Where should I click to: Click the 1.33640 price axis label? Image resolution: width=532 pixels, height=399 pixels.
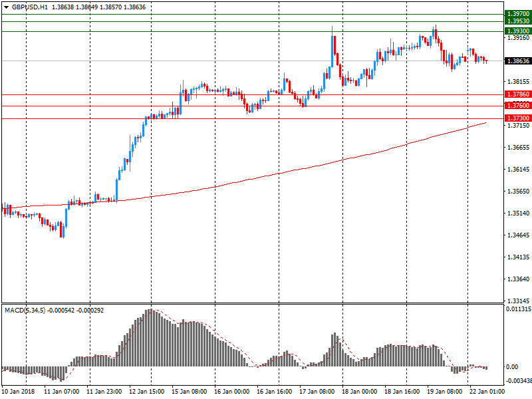(518, 279)
